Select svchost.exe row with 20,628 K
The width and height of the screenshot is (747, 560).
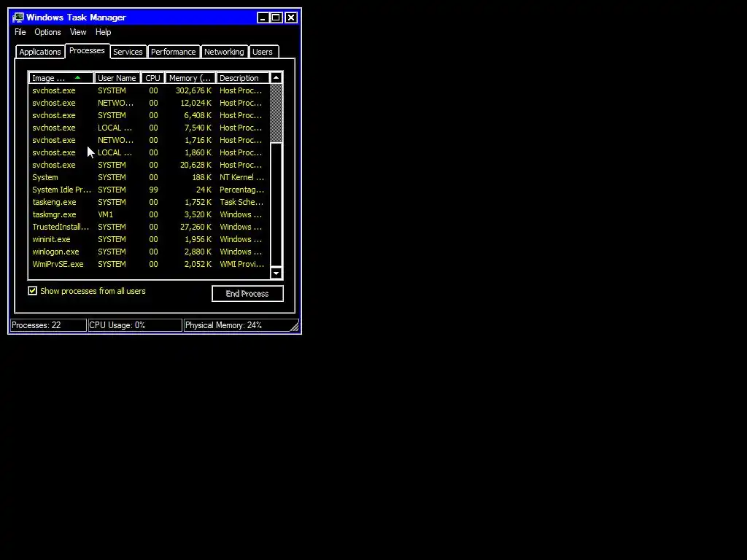(x=149, y=165)
